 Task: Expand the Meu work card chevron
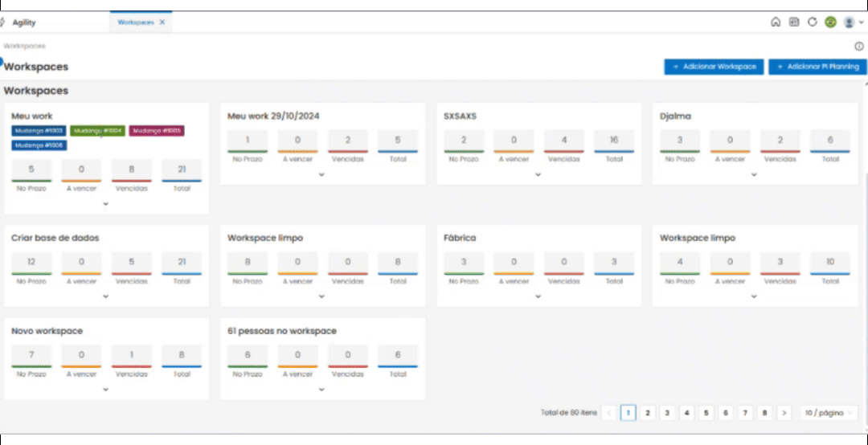click(106, 204)
